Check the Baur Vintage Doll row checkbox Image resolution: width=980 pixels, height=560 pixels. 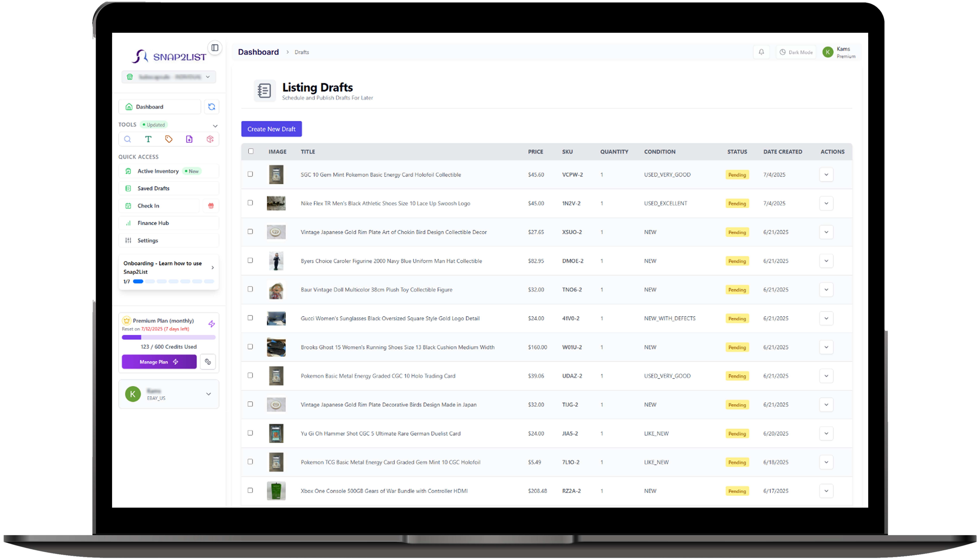pos(250,289)
